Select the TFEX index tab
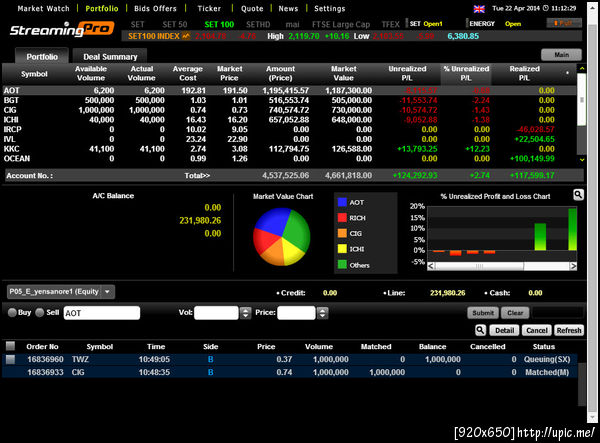Viewport: 600px width, 443px height. [x=390, y=24]
